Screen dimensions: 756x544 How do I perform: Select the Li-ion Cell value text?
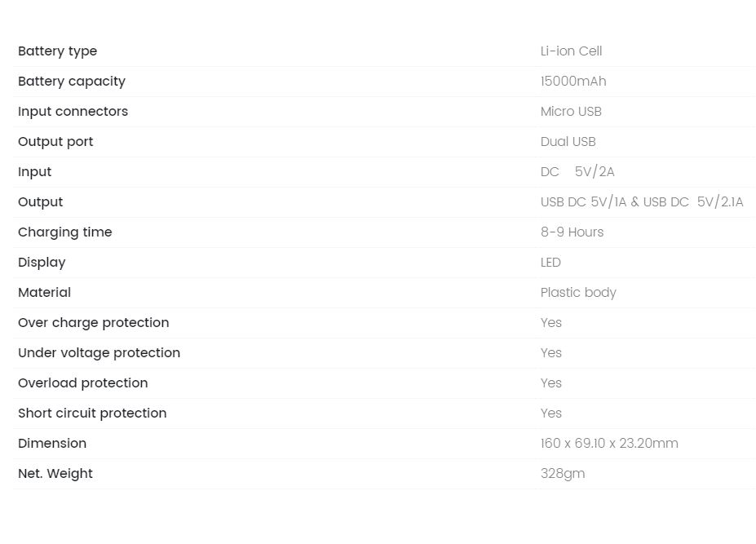pyautogui.click(x=571, y=51)
